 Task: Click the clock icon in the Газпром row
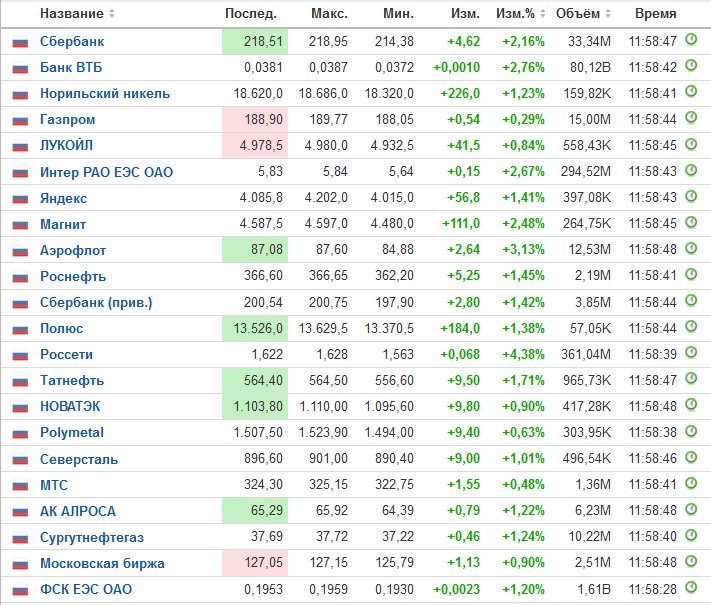(x=691, y=118)
